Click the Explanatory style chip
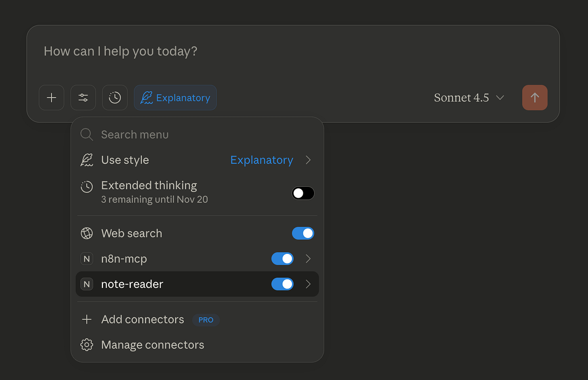This screenshot has width=588, height=380. click(175, 97)
